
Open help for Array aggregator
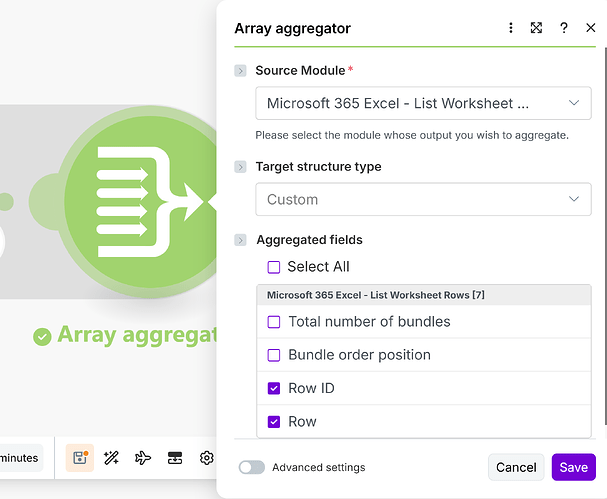(x=564, y=28)
